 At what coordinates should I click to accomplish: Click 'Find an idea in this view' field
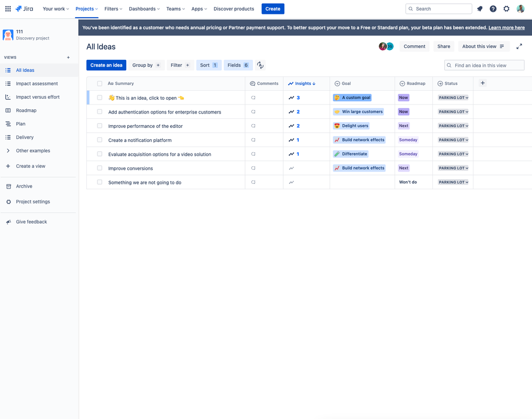click(484, 65)
